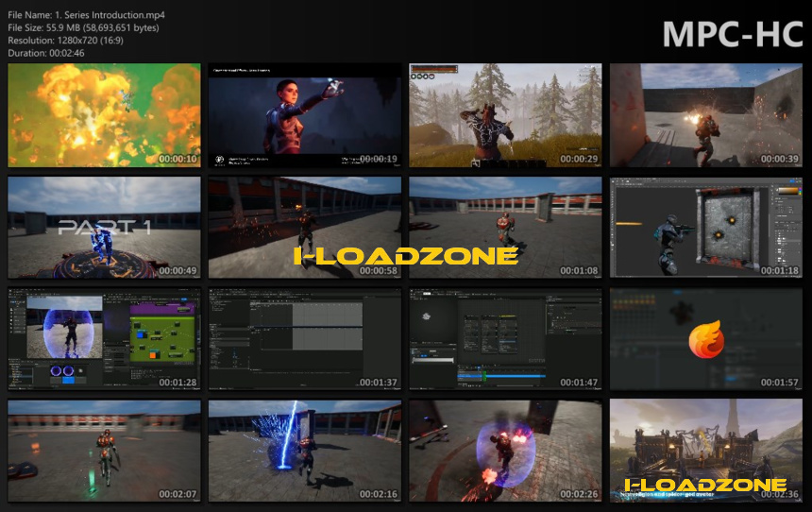This screenshot has height=512, width=812.
Task: Click the PART 1 thumbnail at 00:00:49
Action: 104,228
